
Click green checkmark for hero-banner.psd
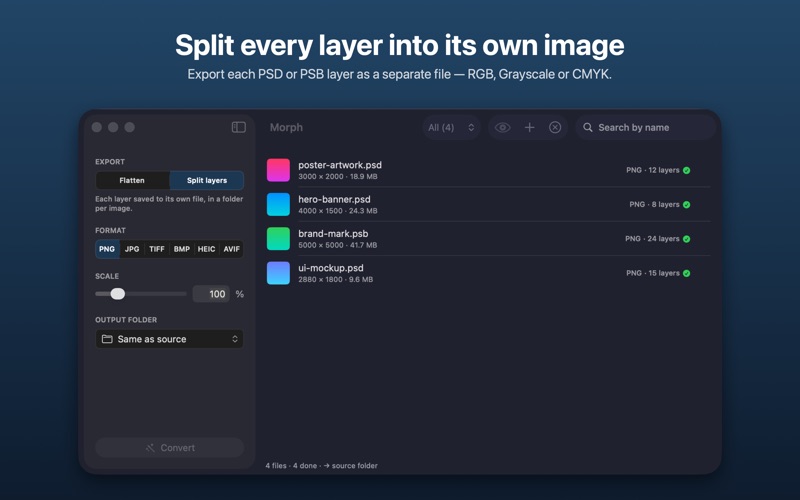[x=687, y=205]
